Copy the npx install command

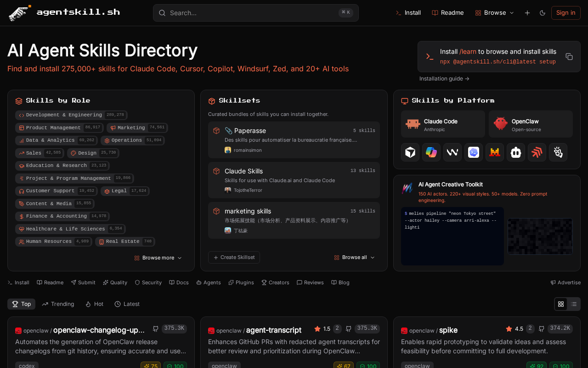click(x=569, y=57)
